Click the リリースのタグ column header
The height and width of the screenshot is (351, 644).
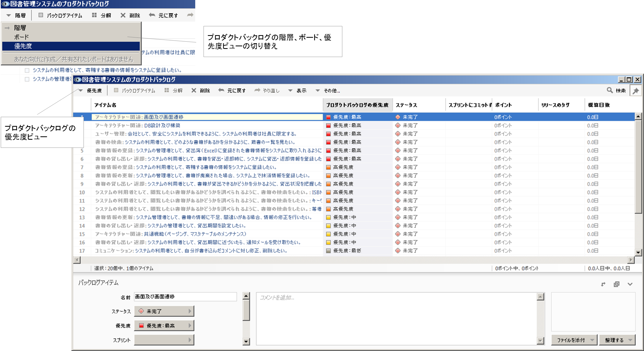pyautogui.click(x=561, y=105)
